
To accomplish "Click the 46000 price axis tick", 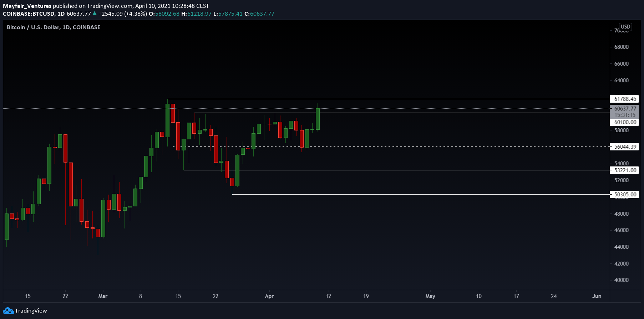I will point(621,230).
